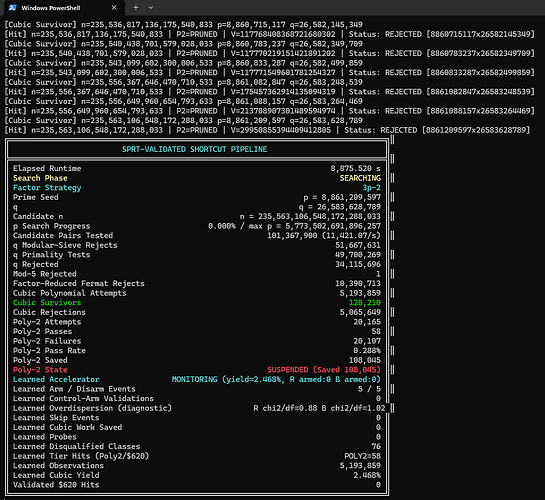Screen dimensions: 545x500
Task: Click the Factor Strategy 3p-2 value
Action: click(x=372, y=188)
